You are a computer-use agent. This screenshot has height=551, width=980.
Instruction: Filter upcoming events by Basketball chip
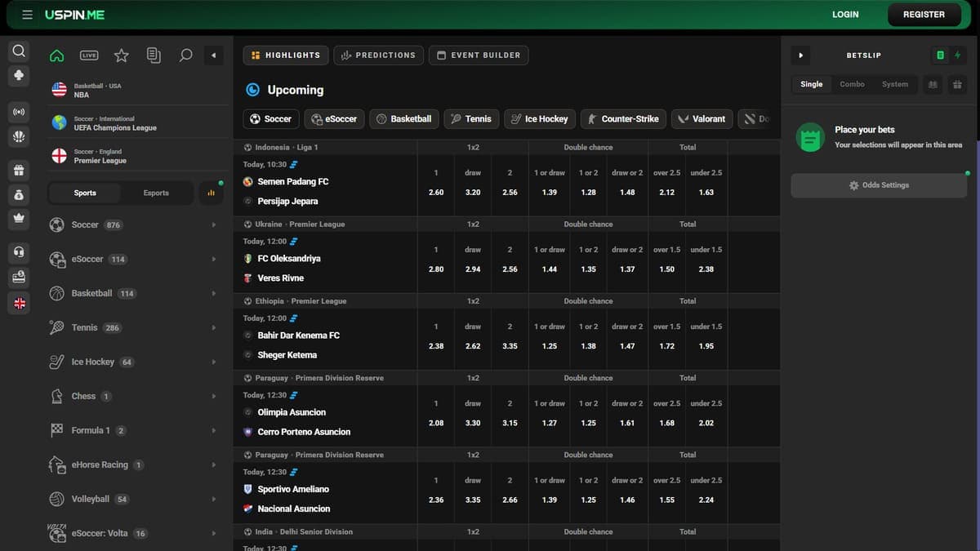(403, 119)
